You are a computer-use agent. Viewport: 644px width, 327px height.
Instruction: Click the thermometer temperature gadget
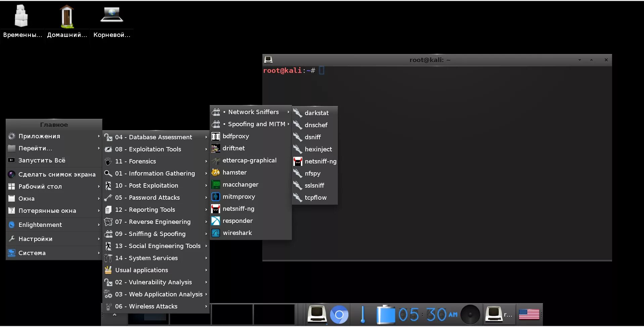point(362,315)
